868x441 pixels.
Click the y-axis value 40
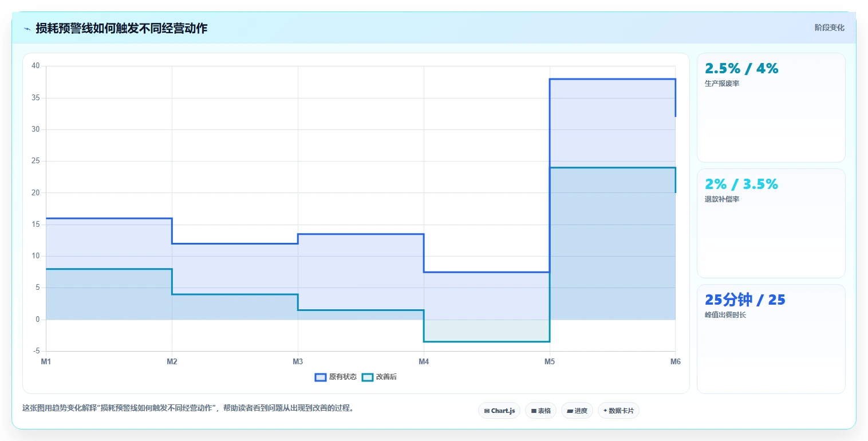[35, 66]
